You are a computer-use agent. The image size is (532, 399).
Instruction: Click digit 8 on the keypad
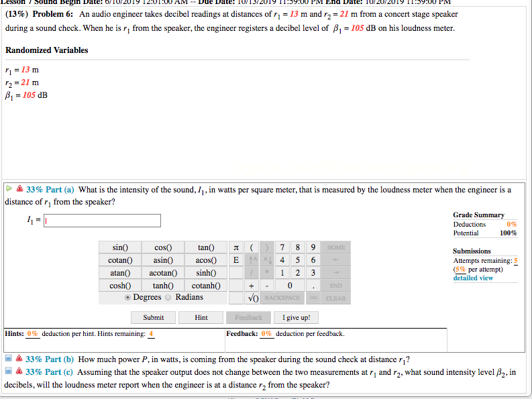tap(298, 247)
